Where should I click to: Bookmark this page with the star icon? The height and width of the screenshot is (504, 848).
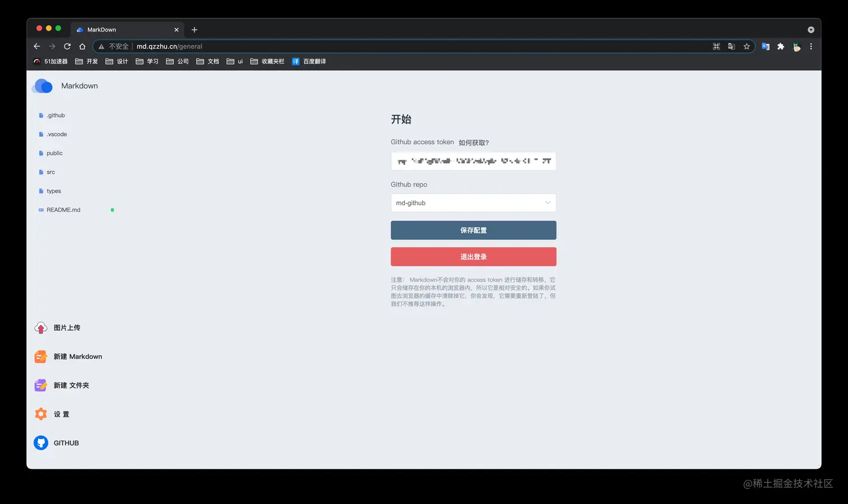pos(746,47)
